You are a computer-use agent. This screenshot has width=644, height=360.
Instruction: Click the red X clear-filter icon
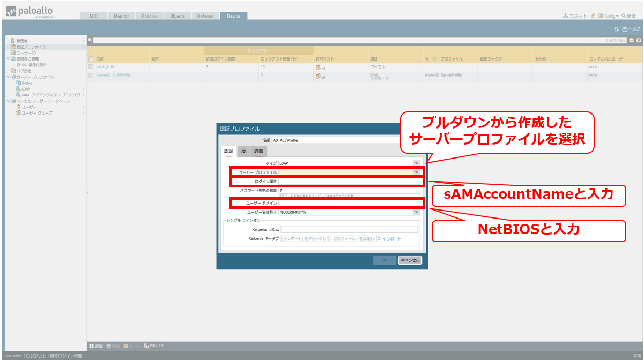pos(639,40)
